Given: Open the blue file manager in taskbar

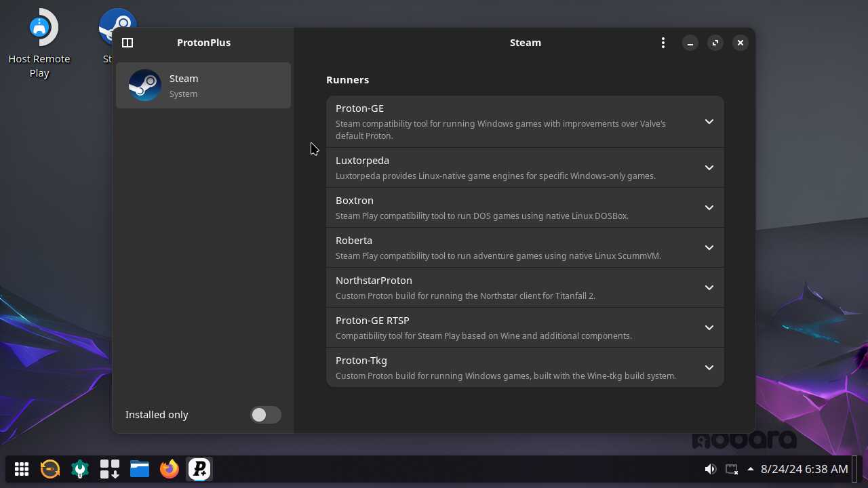Looking at the screenshot, I should 140,469.
